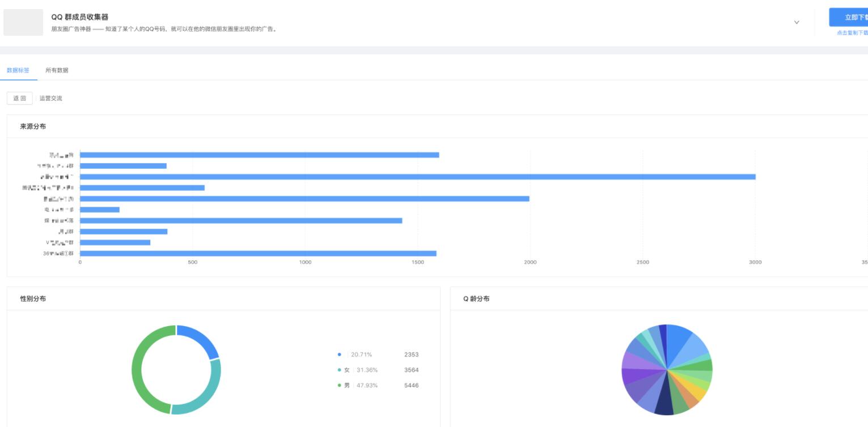This screenshot has width=868, height=427.
Task: Select the source bar ending at 2000
Action: pos(304,199)
